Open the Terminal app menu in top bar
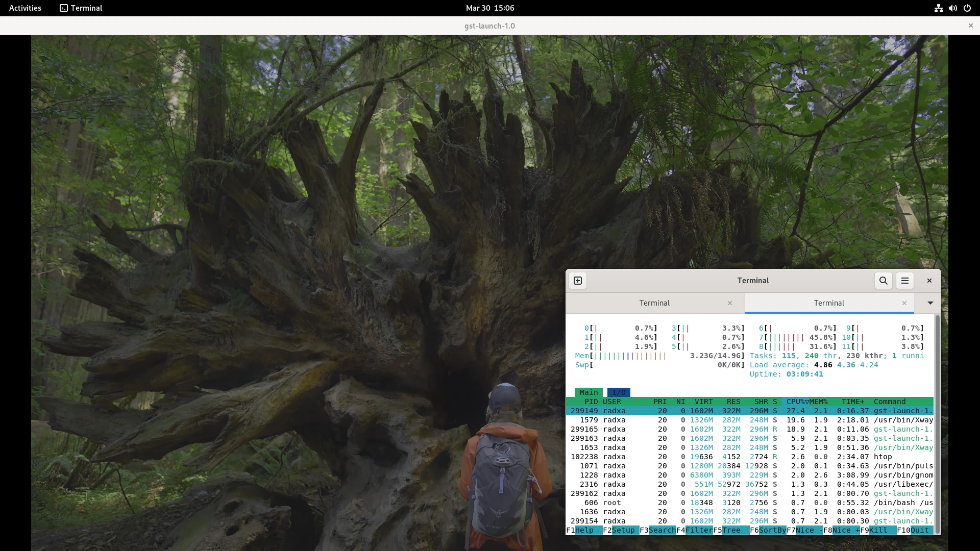The image size is (980, 551). 81,8
